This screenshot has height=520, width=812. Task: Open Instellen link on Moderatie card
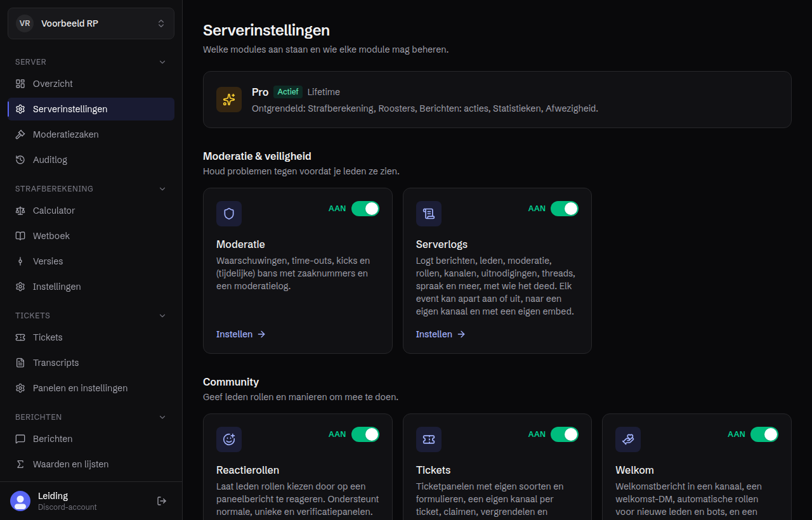pyautogui.click(x=241, y=334)
